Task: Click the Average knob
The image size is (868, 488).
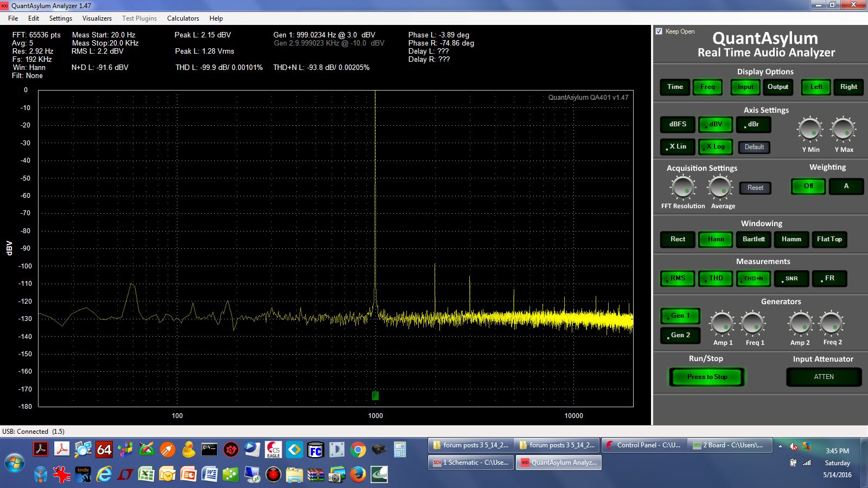Action: tap(720, 188)
